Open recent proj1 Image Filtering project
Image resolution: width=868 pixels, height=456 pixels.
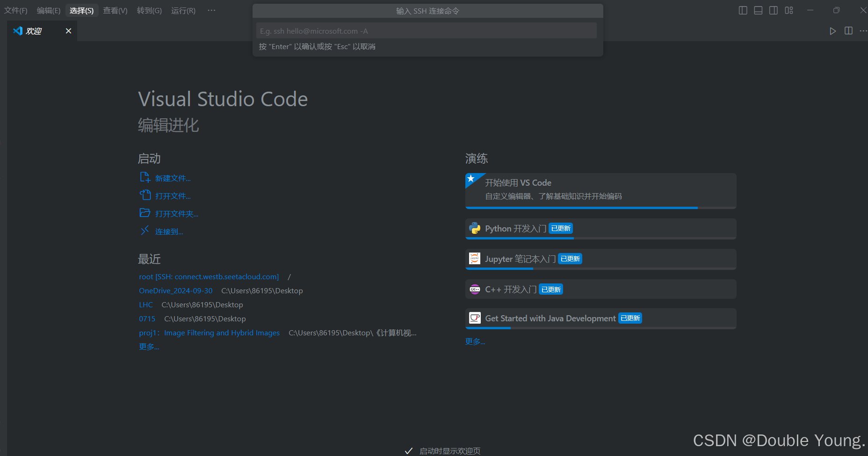click(x=209, y=333)
